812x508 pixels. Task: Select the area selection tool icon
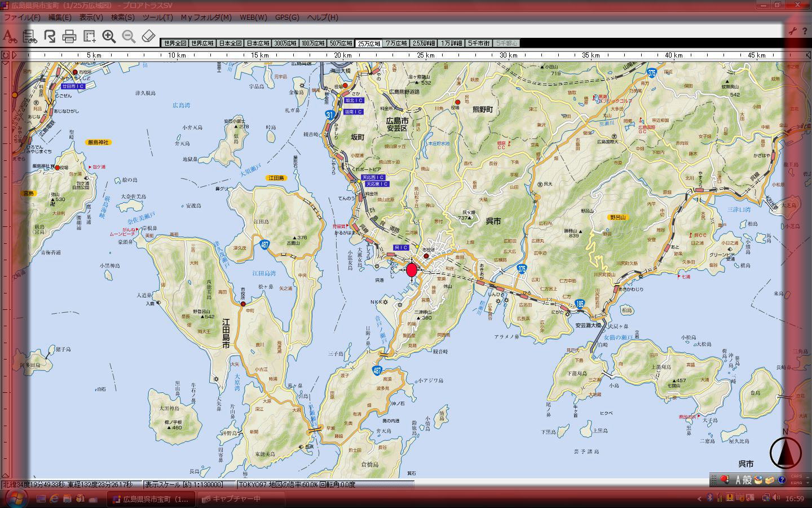[89, 37]
